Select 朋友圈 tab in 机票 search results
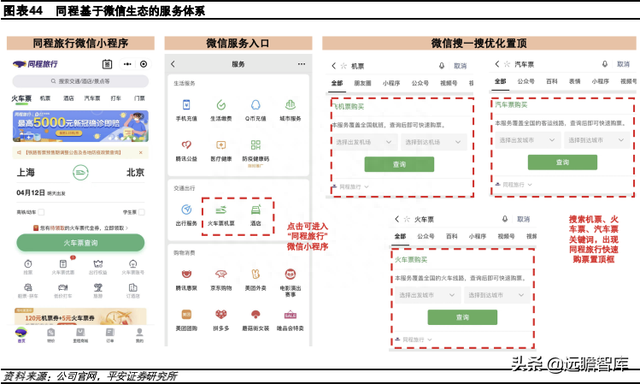 (x=362, y=83)
